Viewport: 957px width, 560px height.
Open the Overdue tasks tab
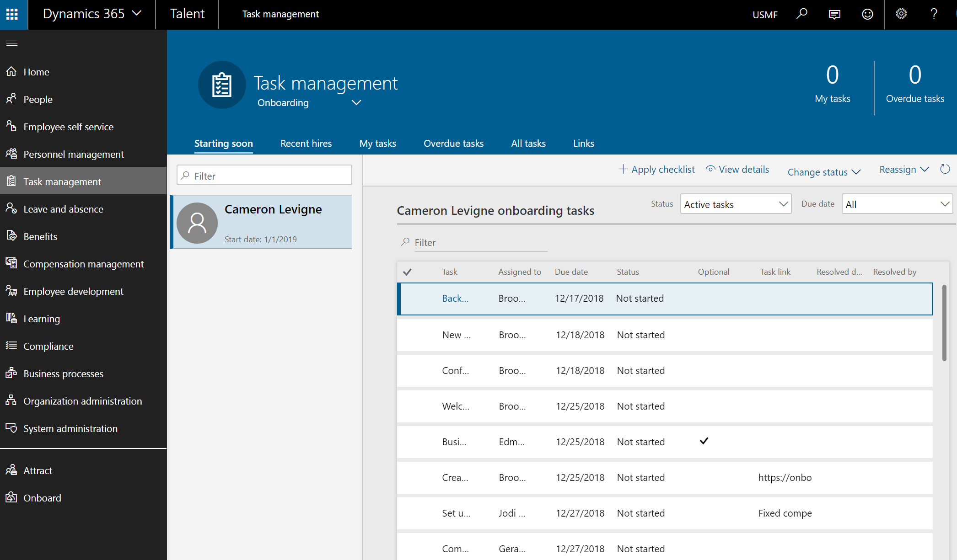(453, 144)
